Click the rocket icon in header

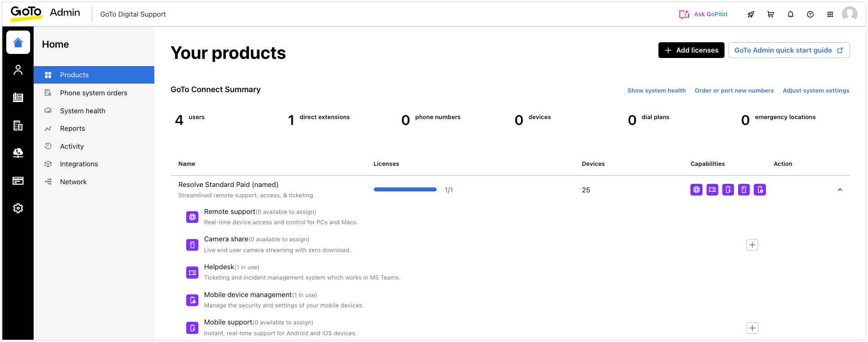(x=751, y=14)
